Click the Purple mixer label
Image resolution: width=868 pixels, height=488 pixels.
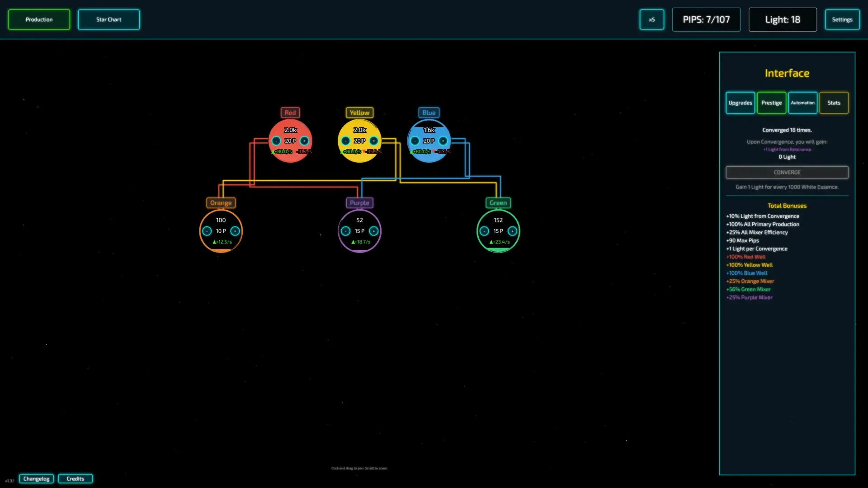359,203
